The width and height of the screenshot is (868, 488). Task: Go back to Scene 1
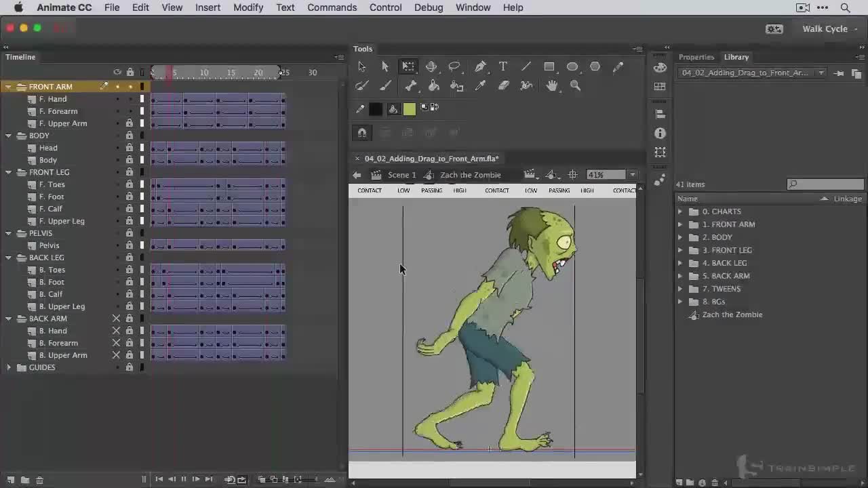point(401,175)
